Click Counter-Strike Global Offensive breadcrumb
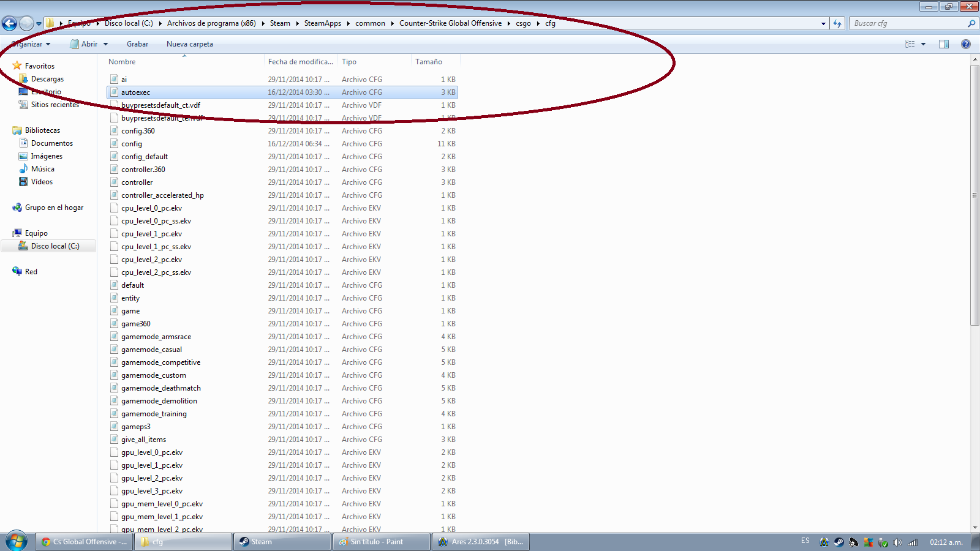980x551 pixels. pyautogui.click(x=450, y=23)
